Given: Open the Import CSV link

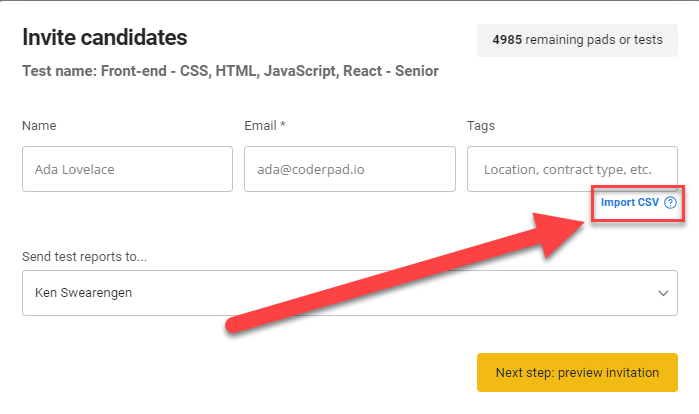Looking at the screenshot, I should click(630, 203).
